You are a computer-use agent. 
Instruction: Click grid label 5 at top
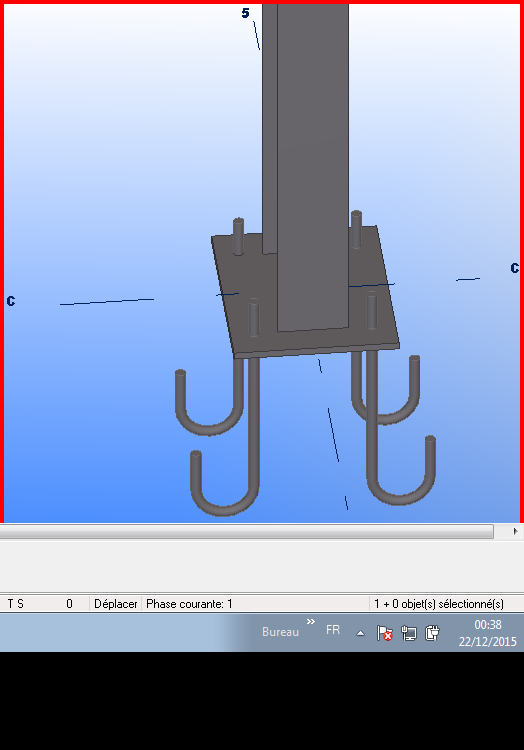point(245,13)
